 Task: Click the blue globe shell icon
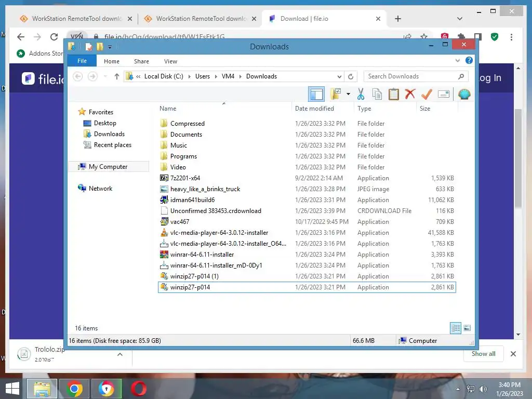coord(464,94)
